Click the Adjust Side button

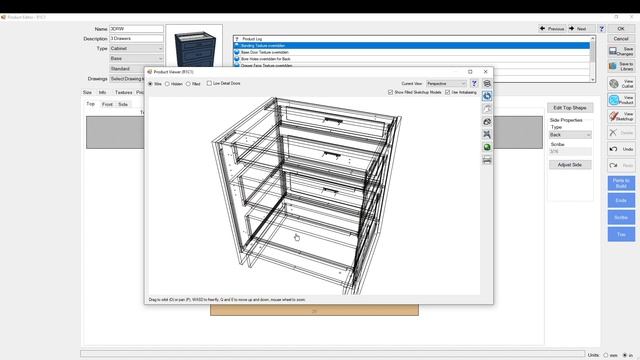(570, 165)
